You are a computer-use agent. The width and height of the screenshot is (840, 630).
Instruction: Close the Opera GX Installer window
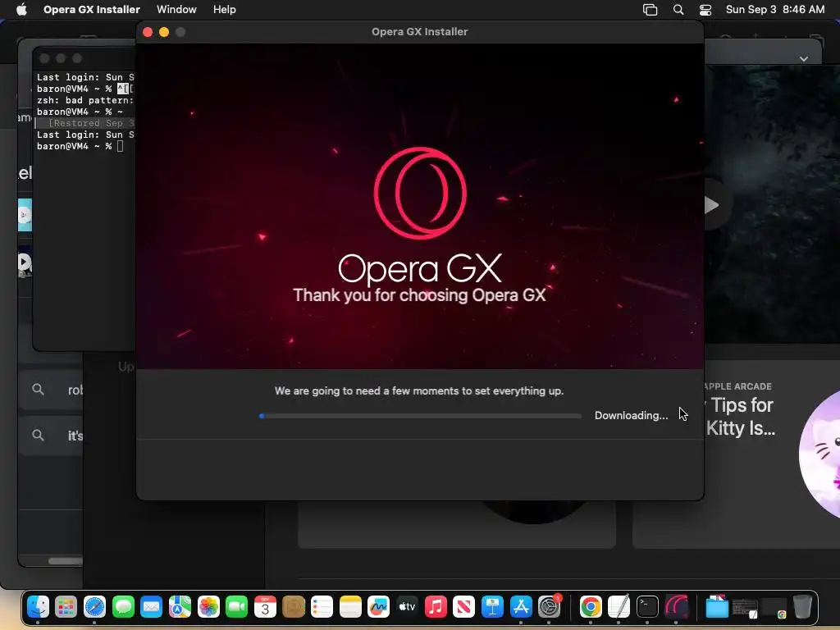pyautogui.click(x=148, y=32)
